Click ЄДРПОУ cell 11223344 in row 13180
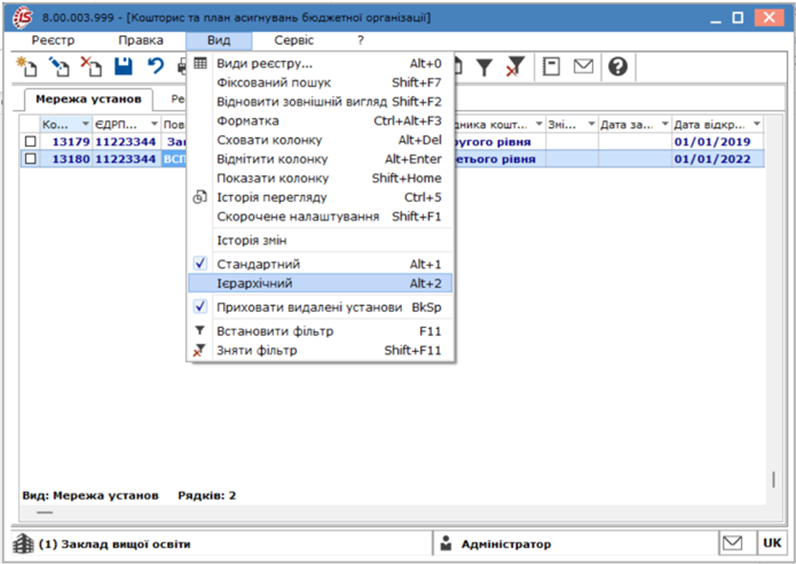Screen dimensions: 796x564 tap(125, 159)
